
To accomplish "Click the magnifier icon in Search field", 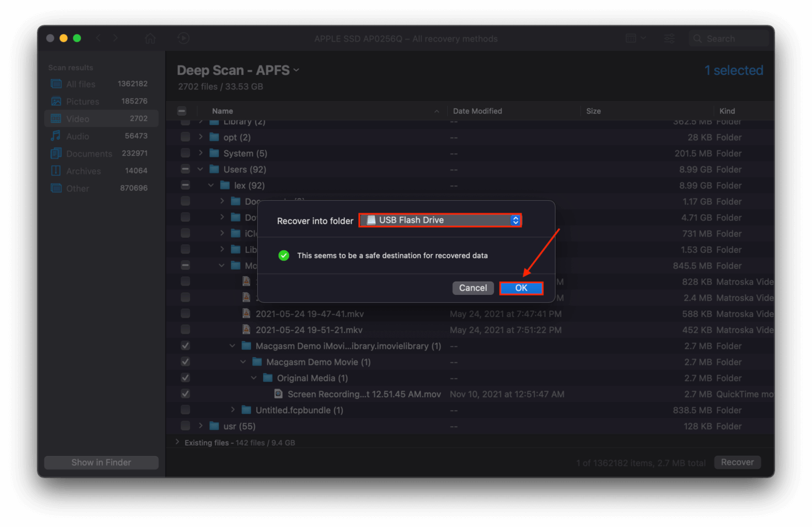I will 698,39.
